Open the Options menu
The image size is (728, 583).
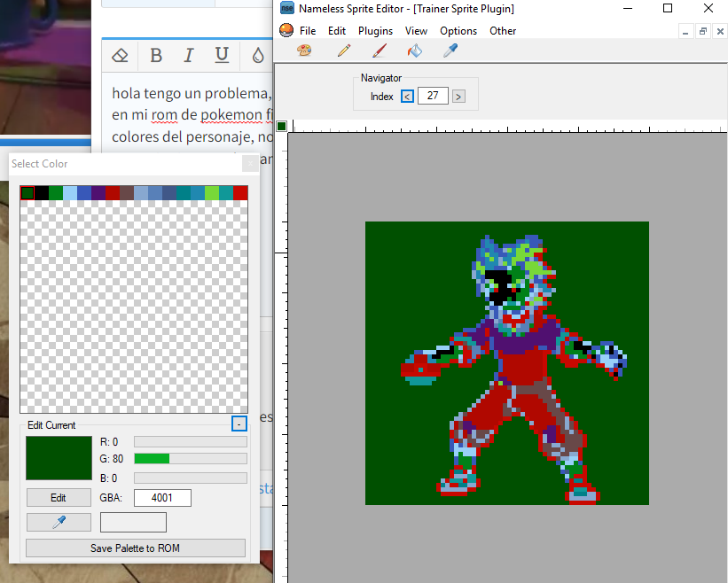pos(458,31)
